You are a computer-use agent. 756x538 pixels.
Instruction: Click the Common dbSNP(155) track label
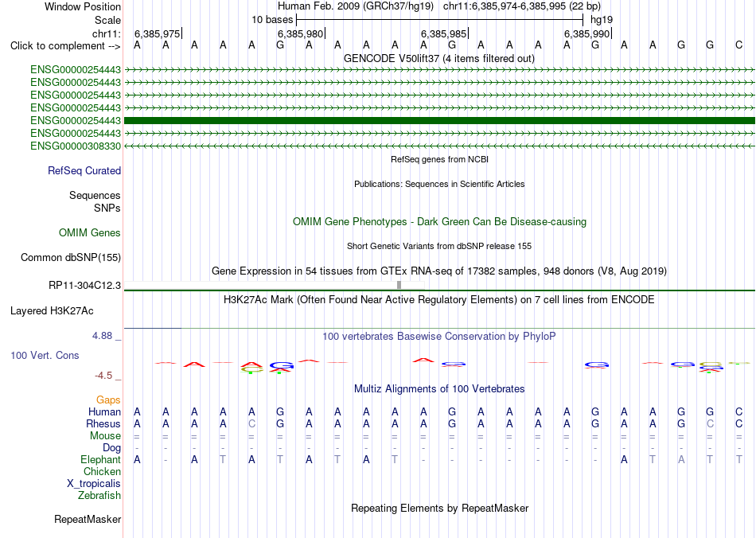tap(71, 257)
